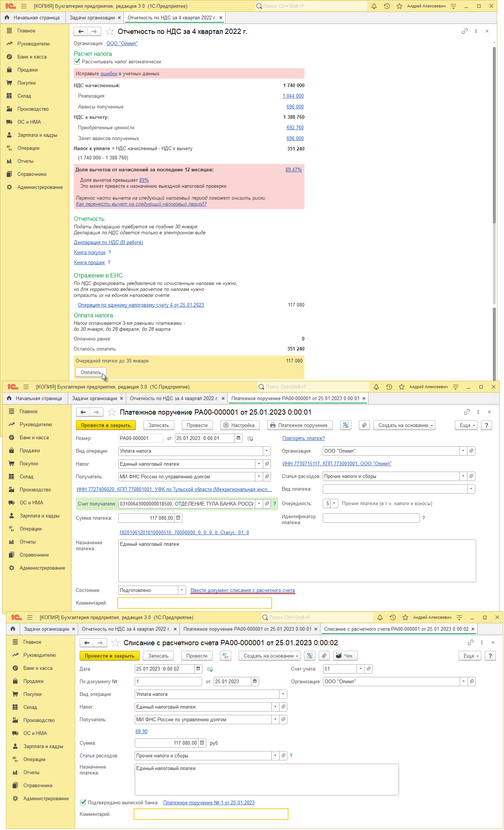The height and width of the screenshot is (830, 504).
Task: Open the Еще menu in the Списание window
Action: coord(469,656)
